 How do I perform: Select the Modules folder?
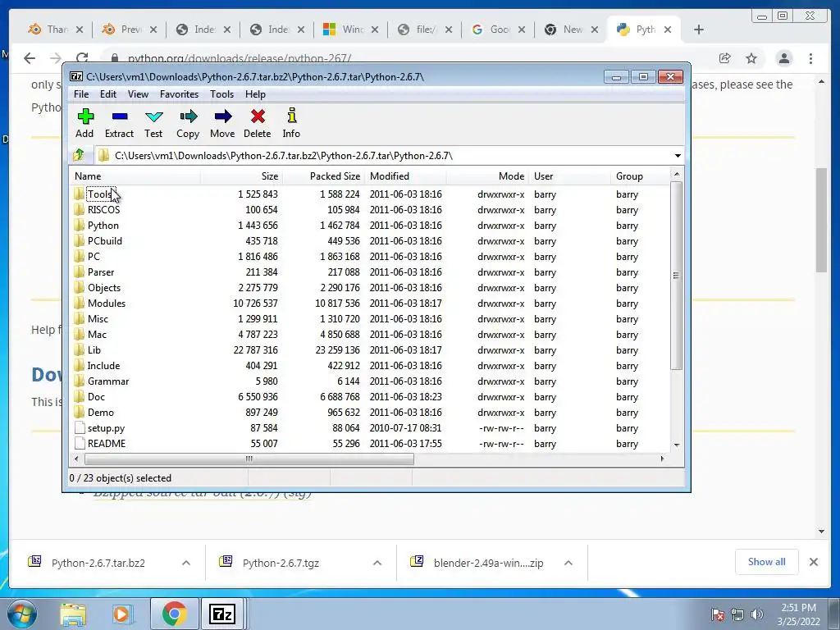(x=106, y=304)
